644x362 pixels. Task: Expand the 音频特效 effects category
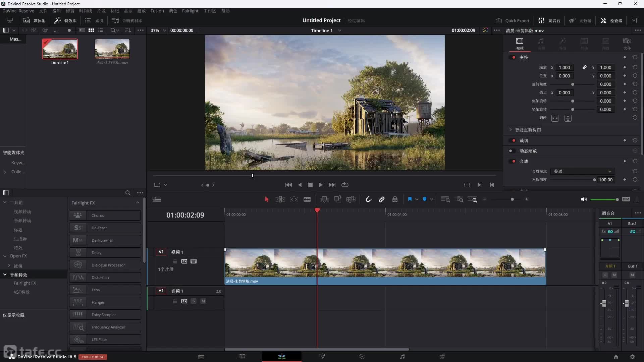(5, 275)
